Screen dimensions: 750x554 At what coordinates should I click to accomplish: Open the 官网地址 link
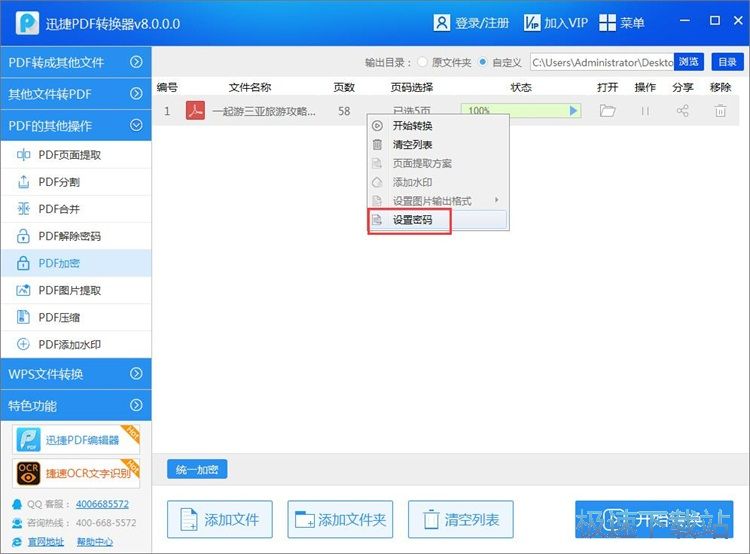46,542
